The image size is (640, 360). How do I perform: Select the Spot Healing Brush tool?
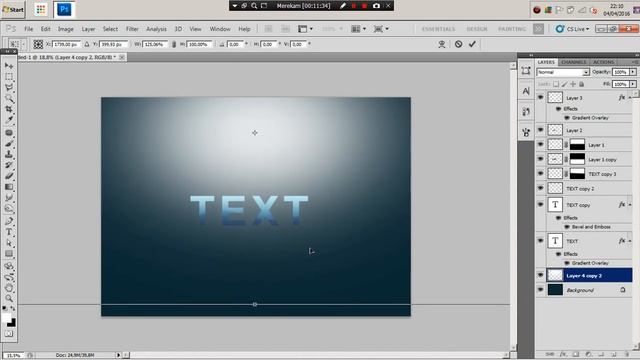pyautogui.click(x=9, y=133)
